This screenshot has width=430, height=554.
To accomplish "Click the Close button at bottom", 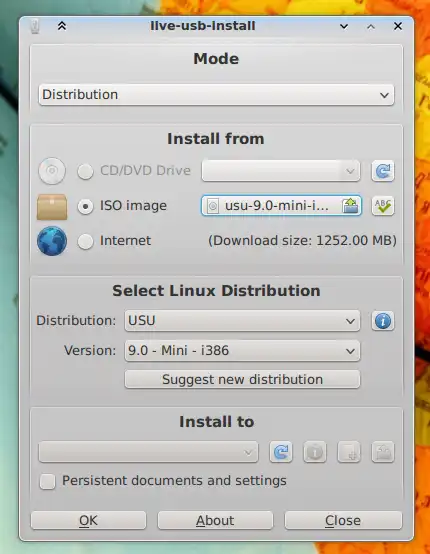I will tap(343, 520).
